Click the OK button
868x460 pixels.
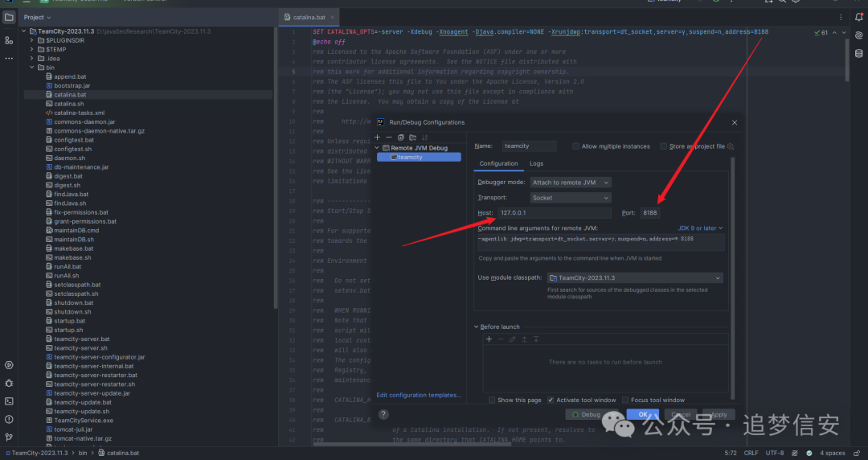point(643,414)
